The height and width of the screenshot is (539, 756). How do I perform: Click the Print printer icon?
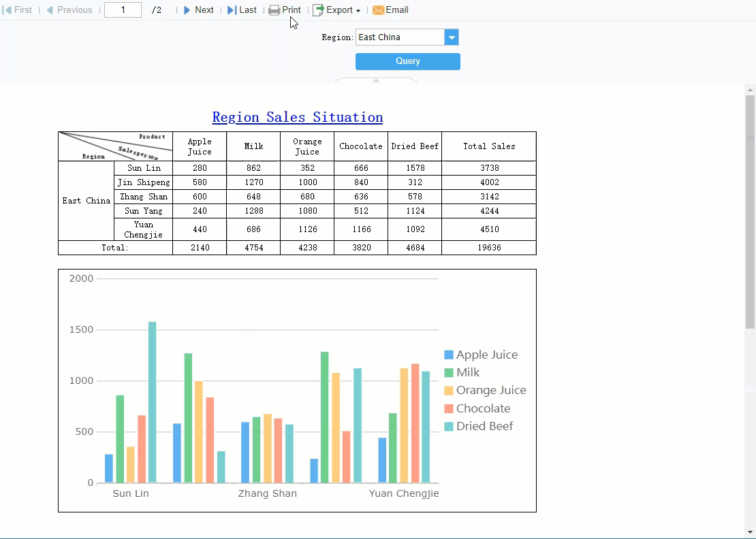tap(274, 10)
